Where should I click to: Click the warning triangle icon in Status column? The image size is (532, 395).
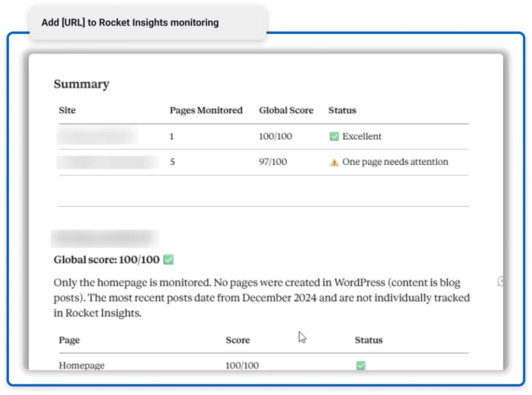(334, 162)
